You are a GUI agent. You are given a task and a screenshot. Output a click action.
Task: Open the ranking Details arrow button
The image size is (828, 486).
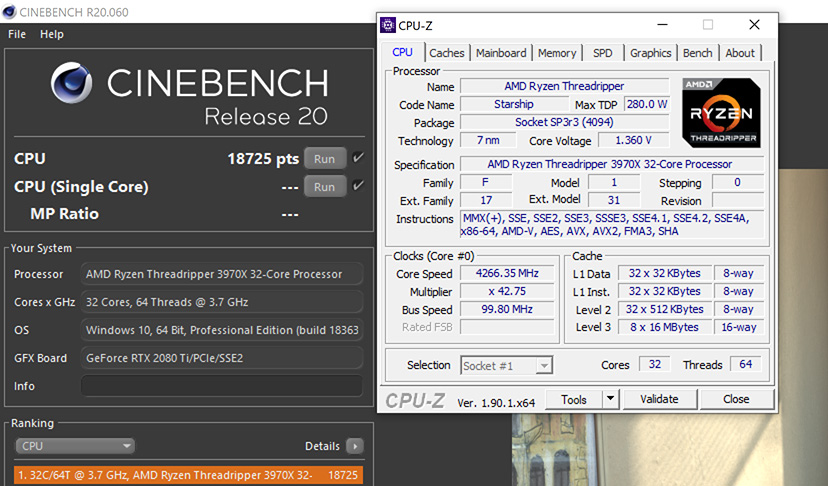[x=355, y=446]
